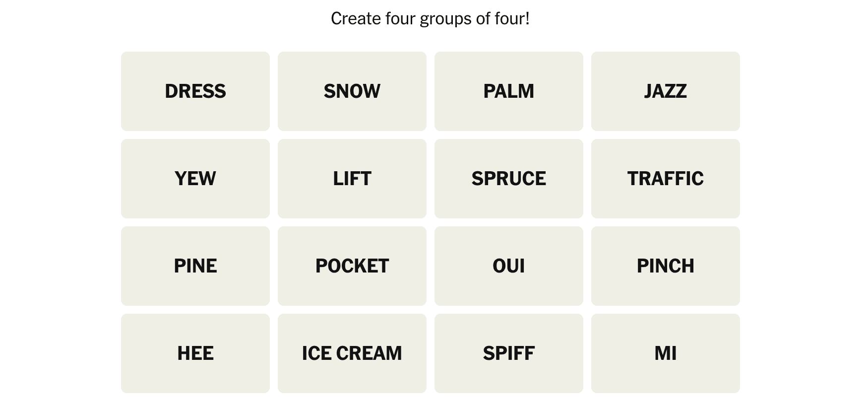Select the TRAFFIC card
Image resolution: width=868 pixels, height=409 pixels.
pos(666,179)
